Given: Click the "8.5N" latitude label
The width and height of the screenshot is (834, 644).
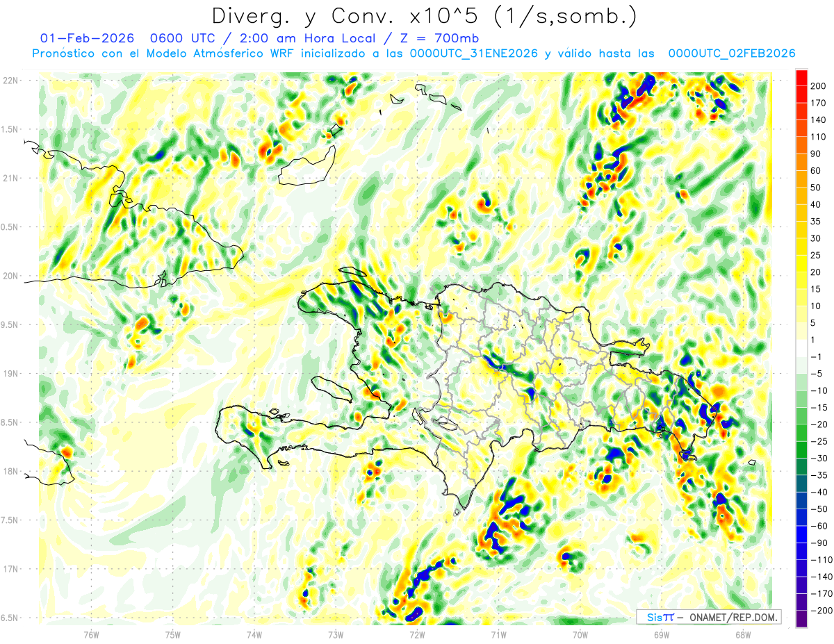Looking at the screenshot, I should pyautogui.click(x=10, y=422).
